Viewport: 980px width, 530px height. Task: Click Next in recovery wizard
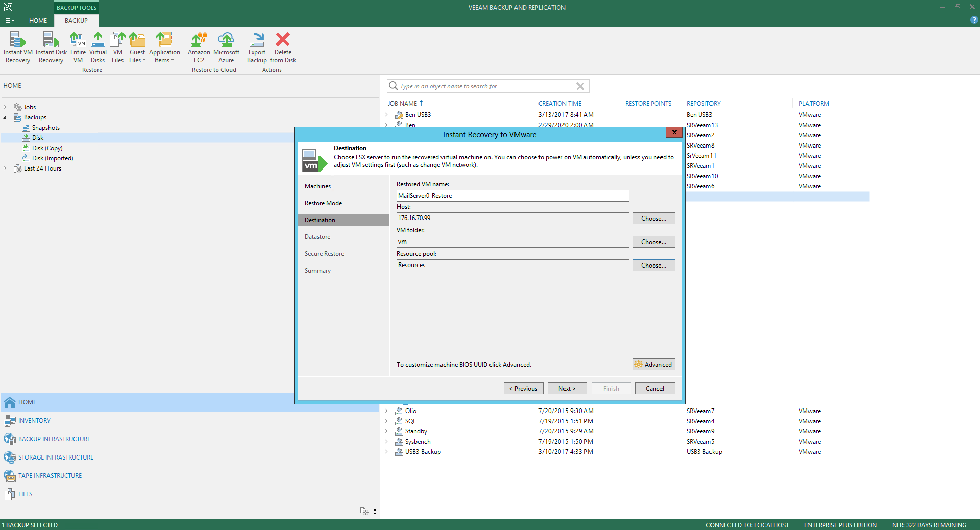coord(567,389)
